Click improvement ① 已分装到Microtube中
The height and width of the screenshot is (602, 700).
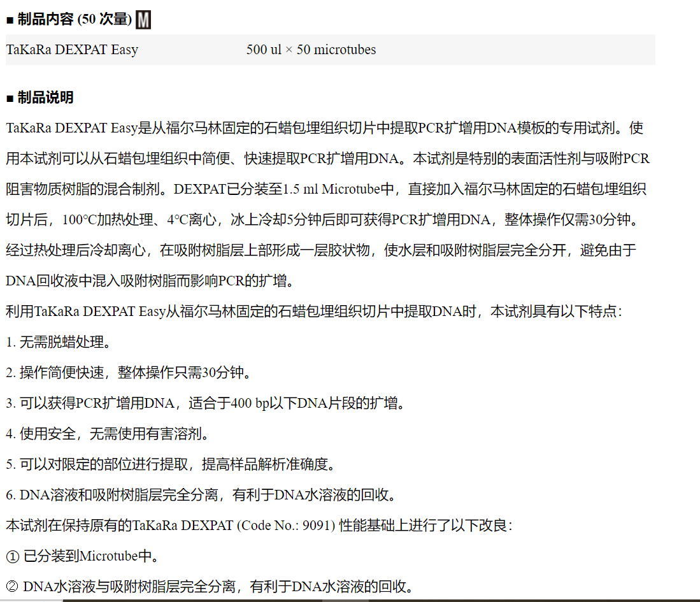coord(82,556)
